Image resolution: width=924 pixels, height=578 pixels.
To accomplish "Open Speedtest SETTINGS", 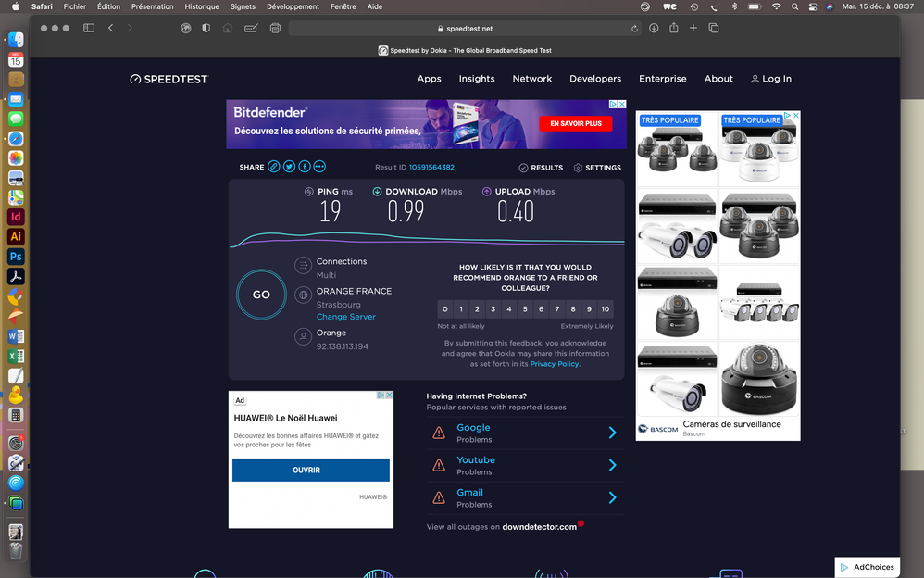I will coord(597,168).
